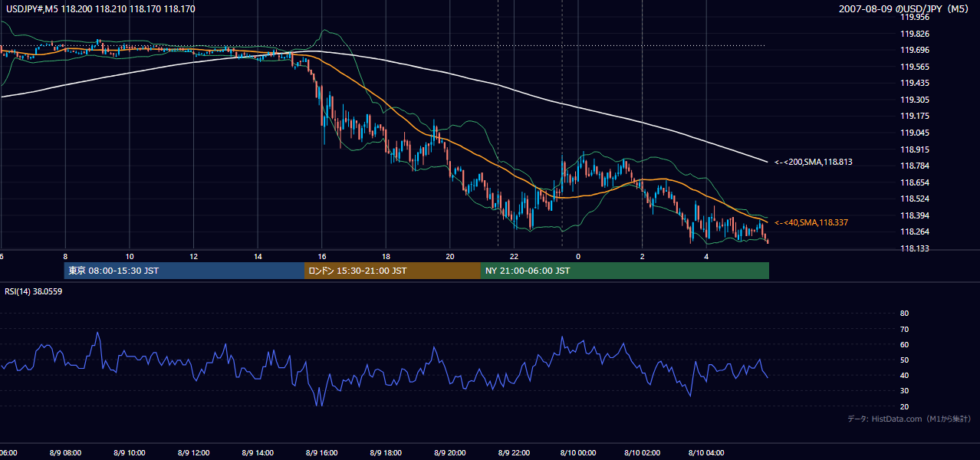This screenshot has height=460, width=980.
Task: Click the 8/9 22:00 bottom timeline label
Action: coord(514,453)
